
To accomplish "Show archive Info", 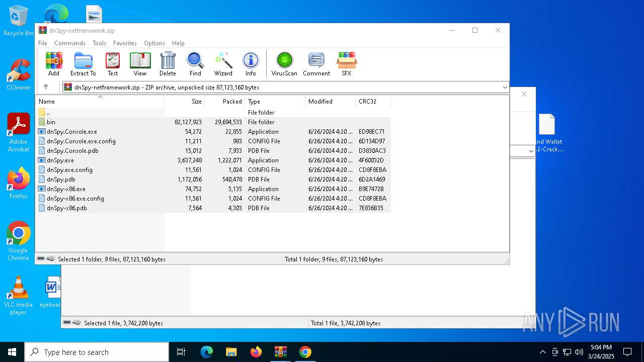I will (251, 64).
